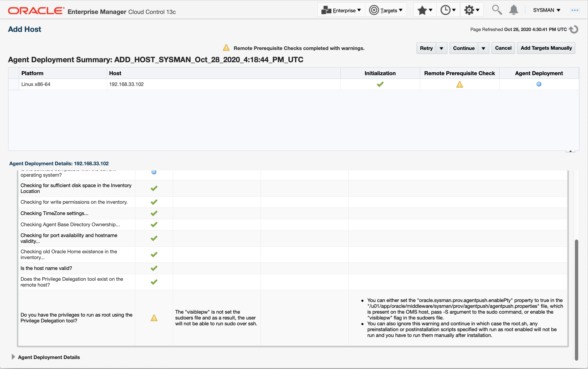Open the Continue dropdown arrow
This screenshot has width=588, height=369.
pyautogui.click(x=483, y=48)
